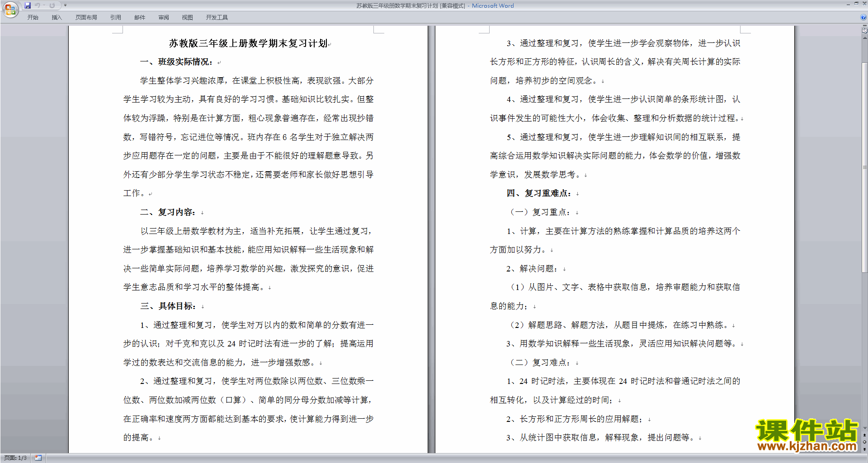Click the 页面: 1/3 status bar indicator
This screenshot has height=463, width=868.
pyautogui.click(x=15, y=458)
